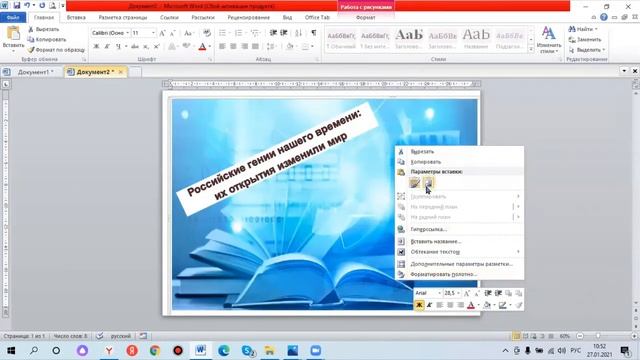Expand the Обтекание текстом submenu
The image size is (640, 360).
click(460, 252)
